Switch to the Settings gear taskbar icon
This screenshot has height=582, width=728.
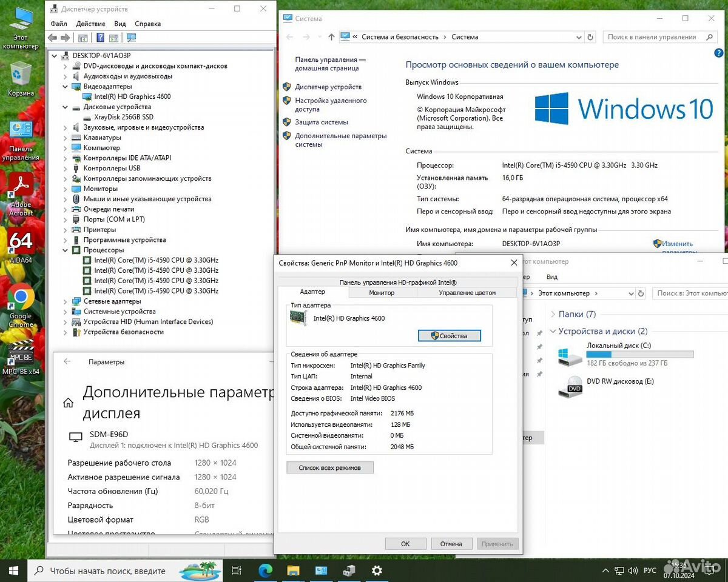[377, 570]
